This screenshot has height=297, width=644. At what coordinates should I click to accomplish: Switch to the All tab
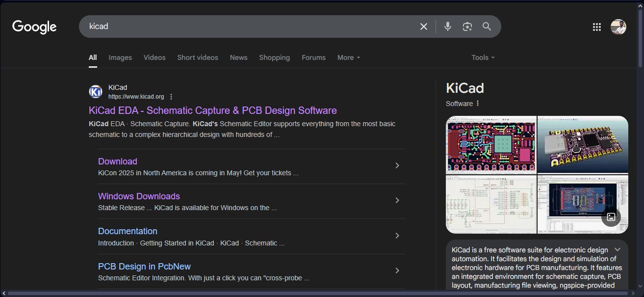pyautogui.click(x=93, y=57)
